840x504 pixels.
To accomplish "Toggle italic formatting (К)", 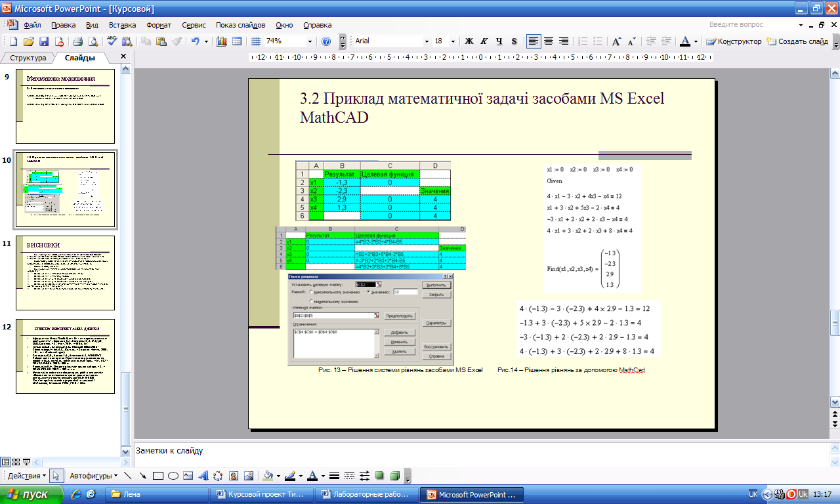I will 484,41.
